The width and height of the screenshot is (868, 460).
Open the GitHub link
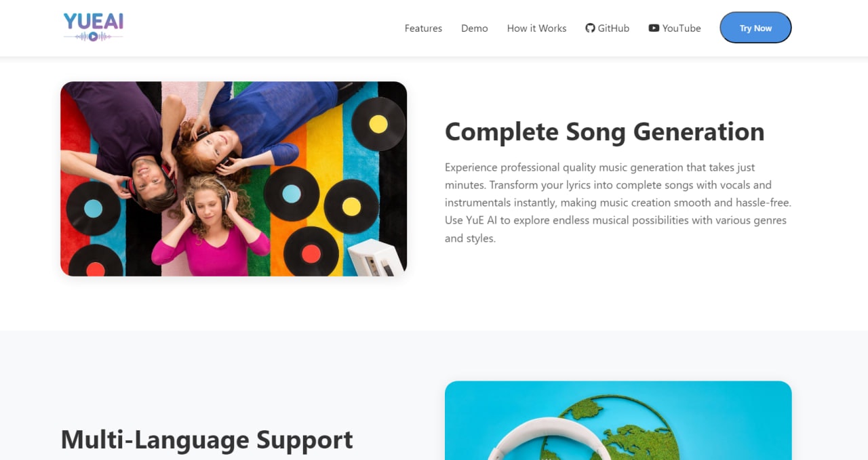608,28
